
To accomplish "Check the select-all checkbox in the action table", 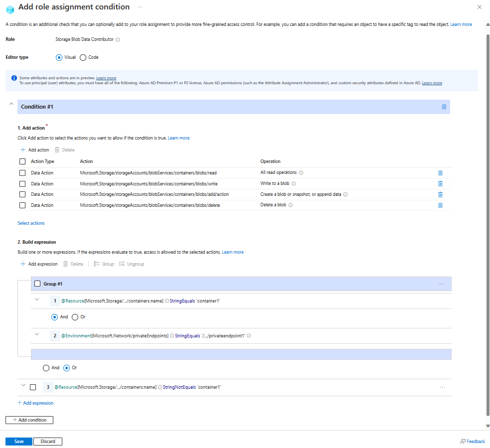I will point(22,161).
